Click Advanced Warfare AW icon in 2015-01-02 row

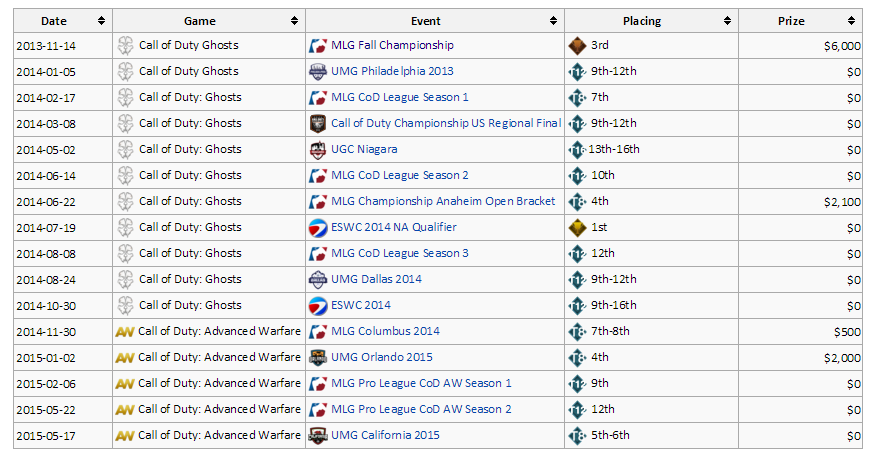point(125,358)
